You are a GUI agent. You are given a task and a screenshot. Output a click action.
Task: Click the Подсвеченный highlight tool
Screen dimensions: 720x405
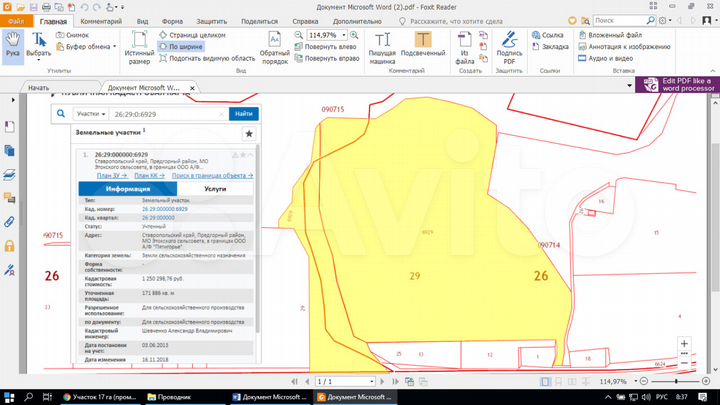pyautogui.click(x=422, y=46)
